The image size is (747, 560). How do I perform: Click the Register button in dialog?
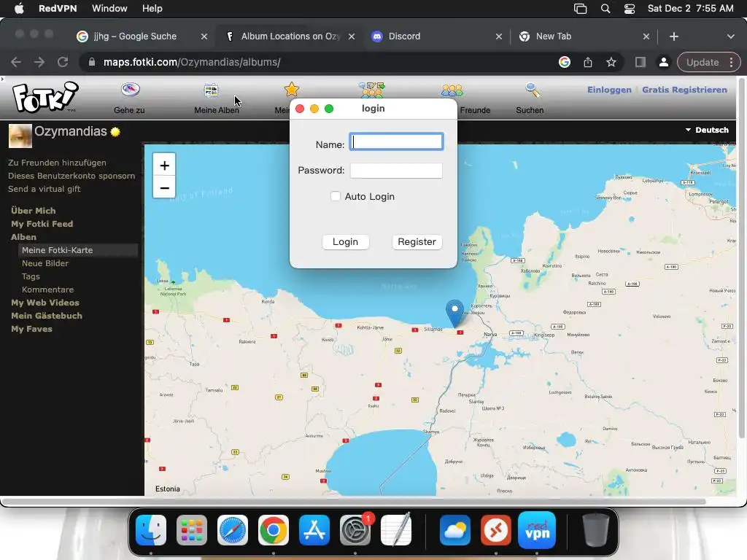coord(417,241)
